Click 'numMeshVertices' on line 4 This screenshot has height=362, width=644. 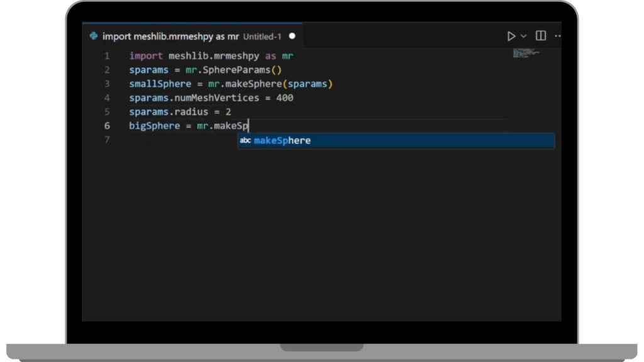pos(213,98)
